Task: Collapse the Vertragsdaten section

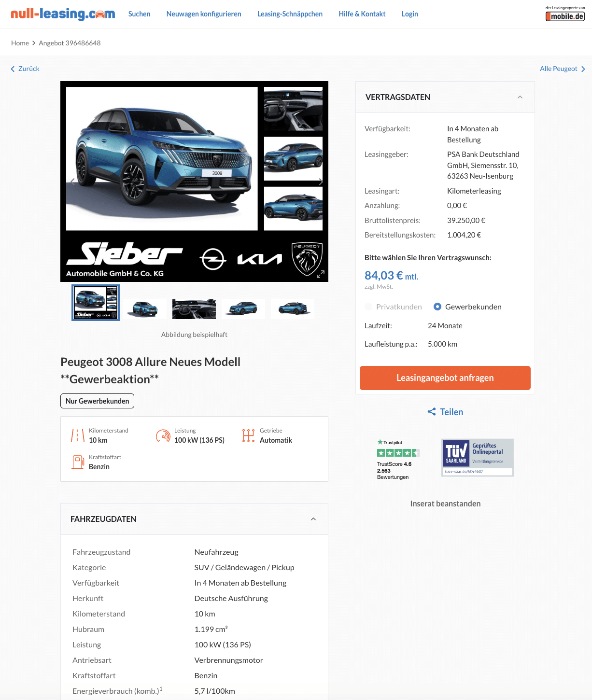Action: 520,97
